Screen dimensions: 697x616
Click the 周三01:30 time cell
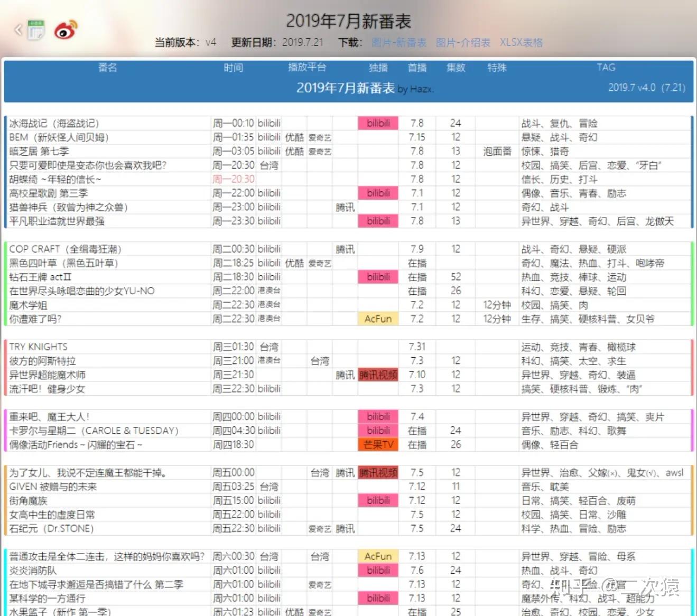234,347
